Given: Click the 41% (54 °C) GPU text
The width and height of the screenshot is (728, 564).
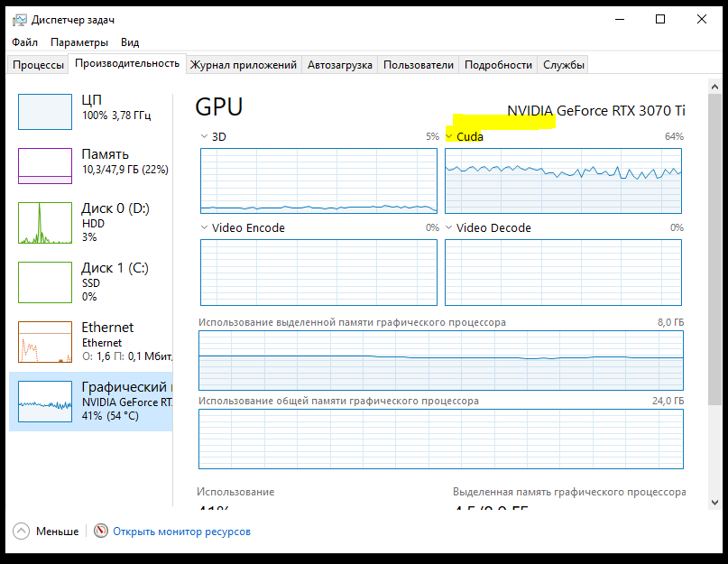Looking at the screenshot, I should [x=110, y=416].
